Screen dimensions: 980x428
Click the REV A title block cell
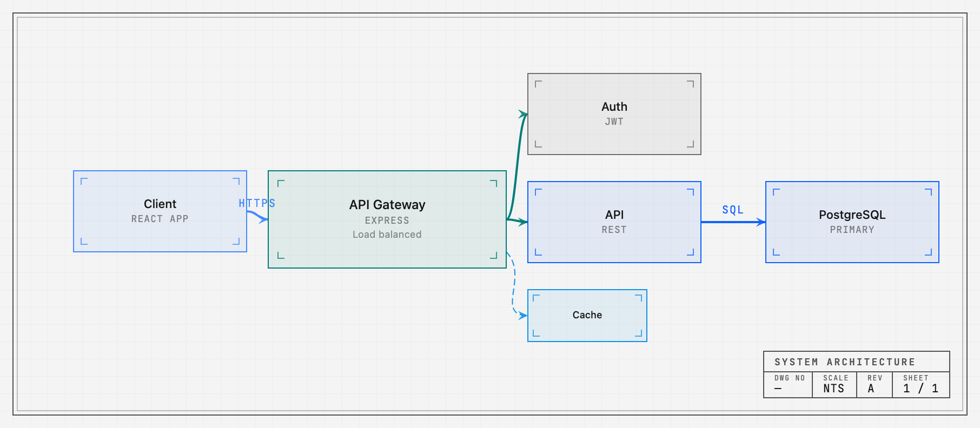pyautogui.click(x=875, y=385)
